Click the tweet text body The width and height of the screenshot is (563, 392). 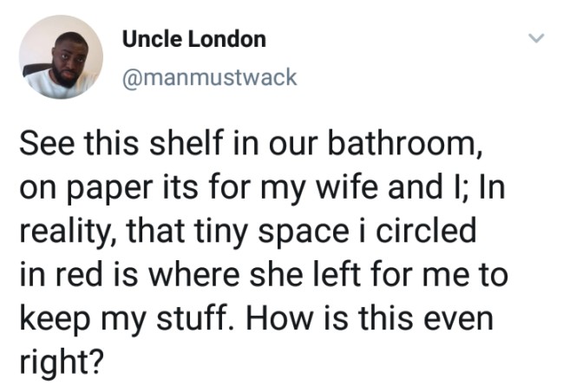pos(264,252)
